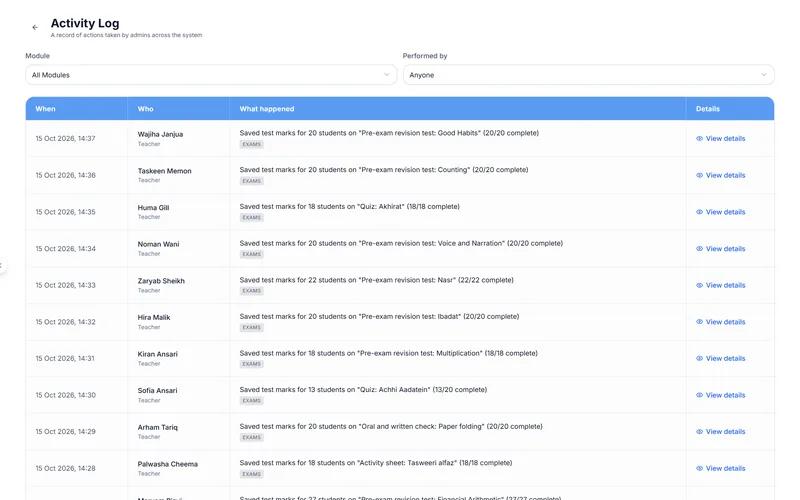Select the name Hira Malik
Viewport: 800px width, 500px height.
pyautogui.click(x=154, y=317)
